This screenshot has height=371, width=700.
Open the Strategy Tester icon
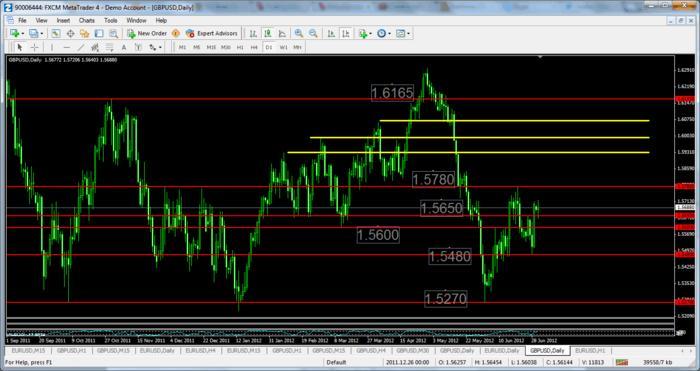[113, 33]
